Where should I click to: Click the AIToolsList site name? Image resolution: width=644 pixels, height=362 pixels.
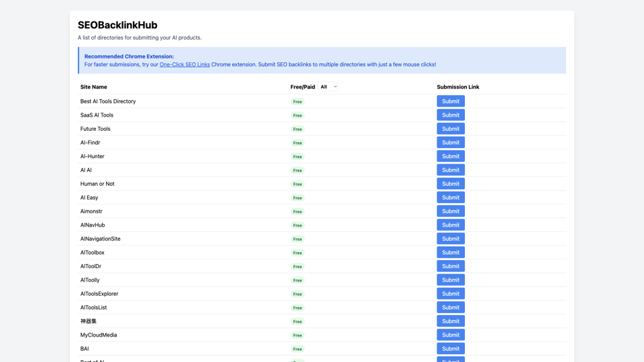click(94, 308)
